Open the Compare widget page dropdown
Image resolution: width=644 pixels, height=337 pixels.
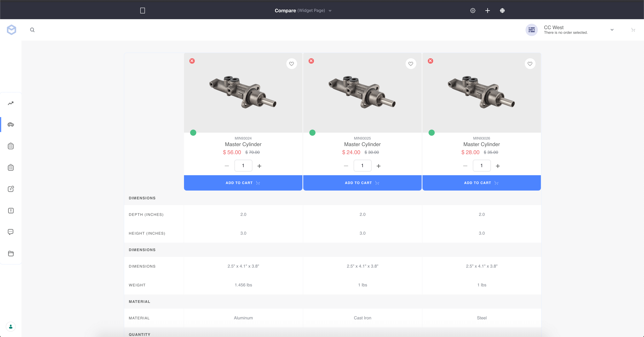[330, 11]
